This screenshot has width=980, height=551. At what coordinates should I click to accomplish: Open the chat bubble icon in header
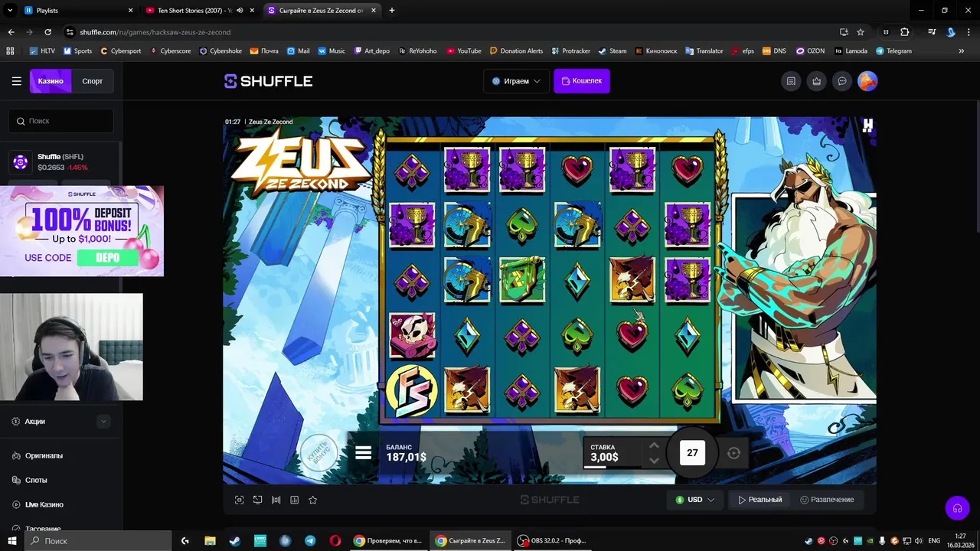tap(842, 81)
